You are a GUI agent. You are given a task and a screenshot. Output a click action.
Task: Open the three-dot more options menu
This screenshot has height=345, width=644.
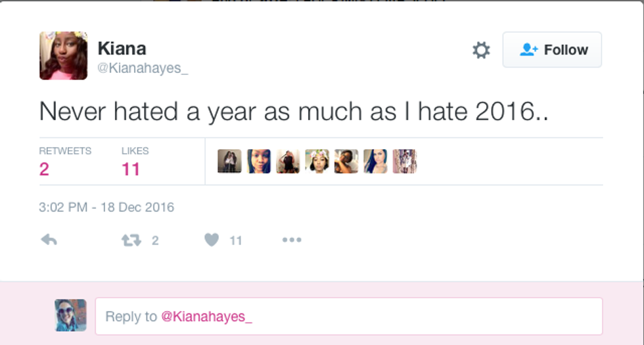click(x=292, y=241)
